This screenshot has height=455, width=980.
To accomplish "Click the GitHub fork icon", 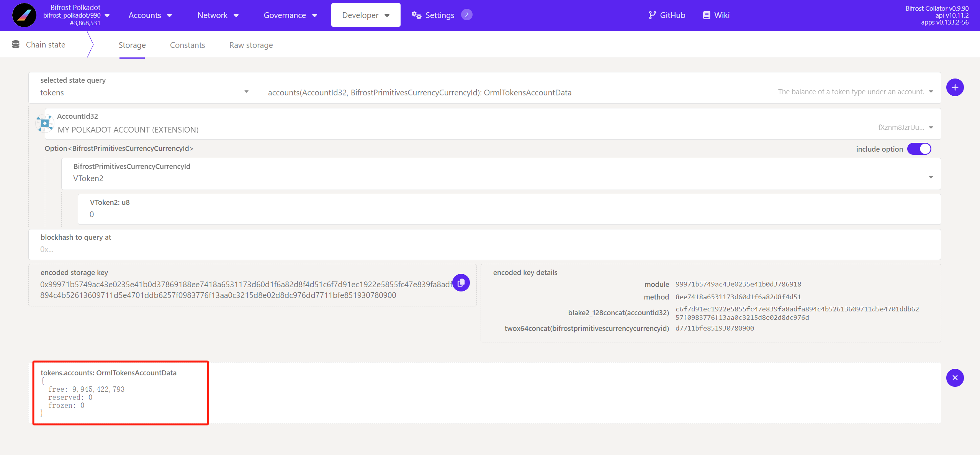I will pos(652,15).
